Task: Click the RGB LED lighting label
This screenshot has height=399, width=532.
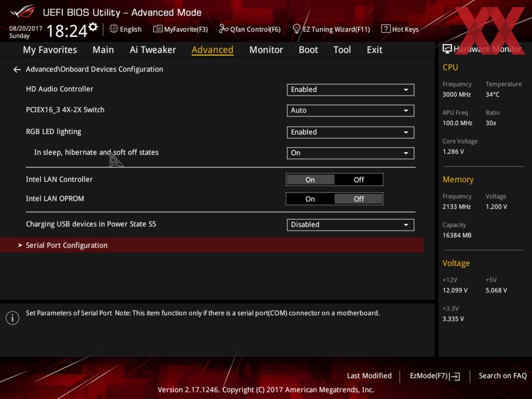Action: coord(54,131)
